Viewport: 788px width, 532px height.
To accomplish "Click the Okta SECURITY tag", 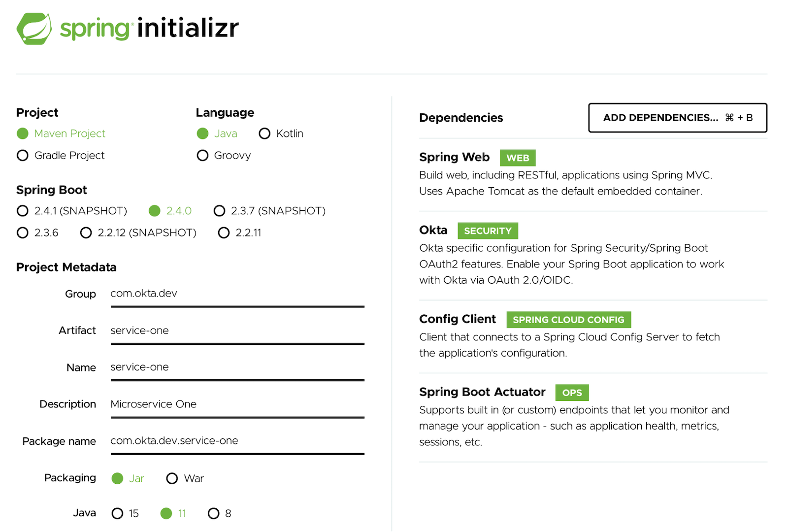I will (488, 231).
